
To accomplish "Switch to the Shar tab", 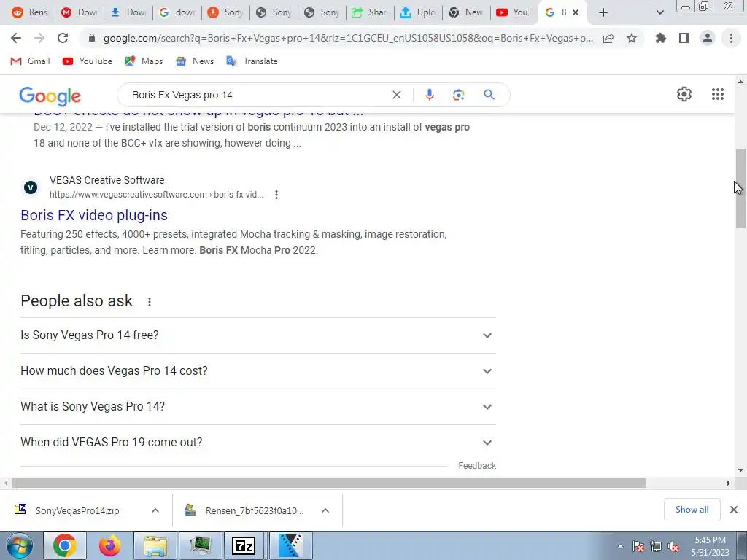I will pyautogui.click(x=370, y=12).
